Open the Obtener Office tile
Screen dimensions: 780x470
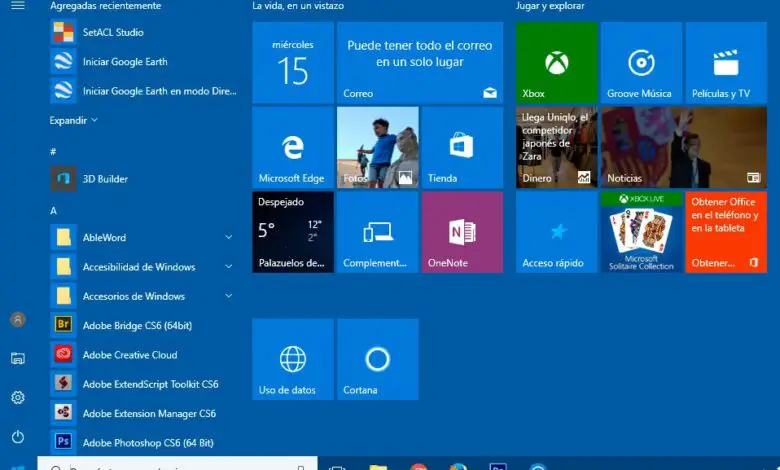coord(726,232)
